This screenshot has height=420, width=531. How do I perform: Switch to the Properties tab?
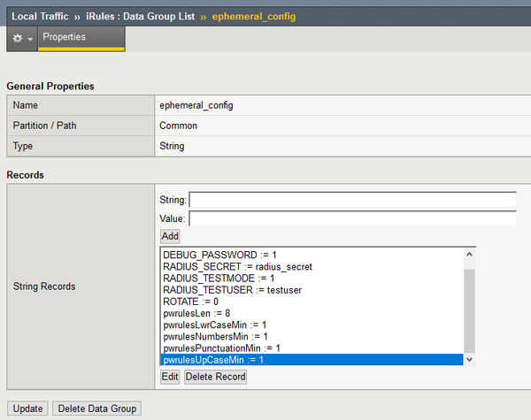coord(65,37)
